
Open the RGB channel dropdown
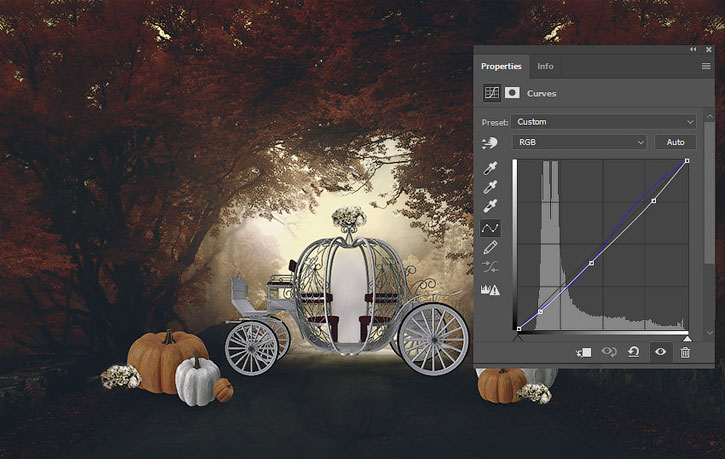tap(579, 142)
